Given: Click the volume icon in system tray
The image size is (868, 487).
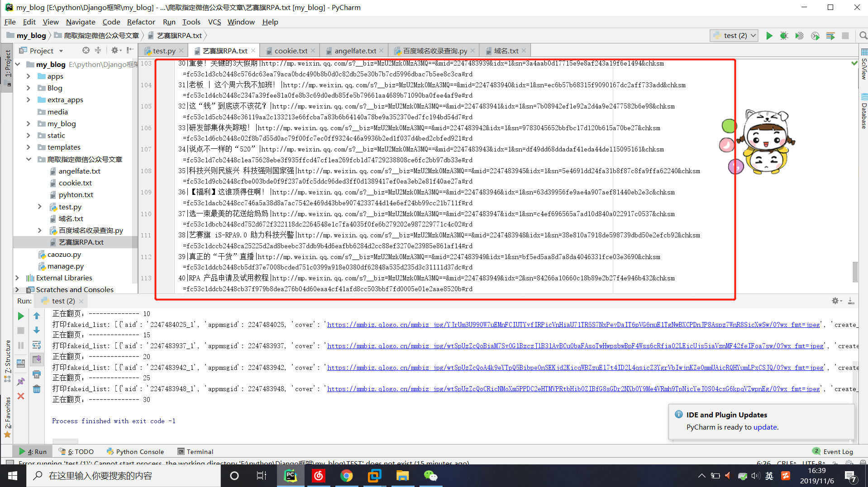Looking at the screenshot, I should [755, 476].
